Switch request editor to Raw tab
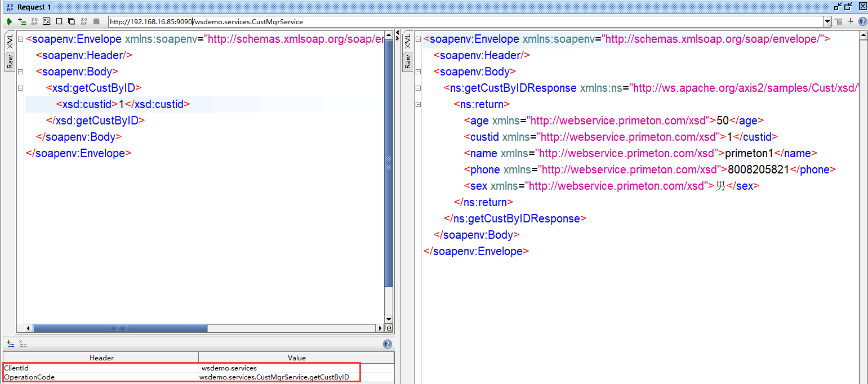The width and height of the screenshot is (868, 384). (x=10, y=61)
